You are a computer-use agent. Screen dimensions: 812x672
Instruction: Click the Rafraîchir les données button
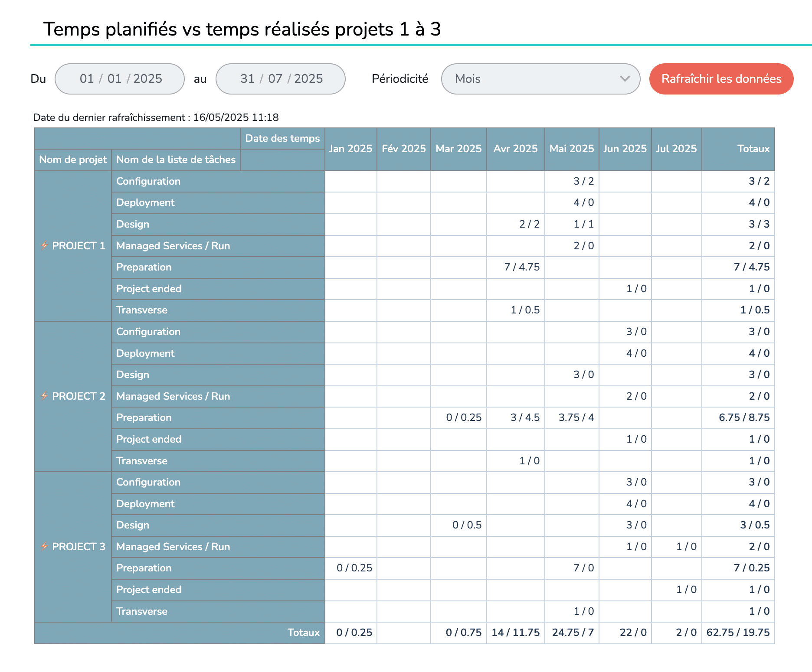[x=721, y=79]
